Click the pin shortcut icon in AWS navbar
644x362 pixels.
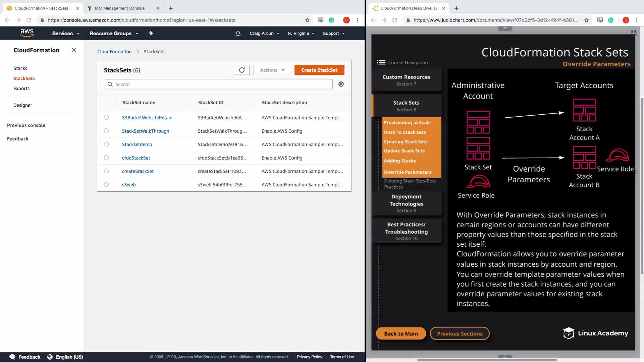point(151,33)
